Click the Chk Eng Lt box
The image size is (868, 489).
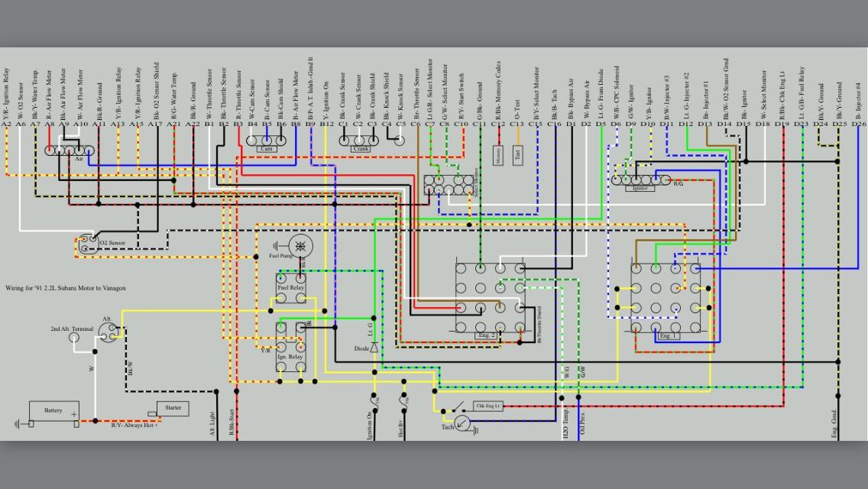click(x=488, y=406)
